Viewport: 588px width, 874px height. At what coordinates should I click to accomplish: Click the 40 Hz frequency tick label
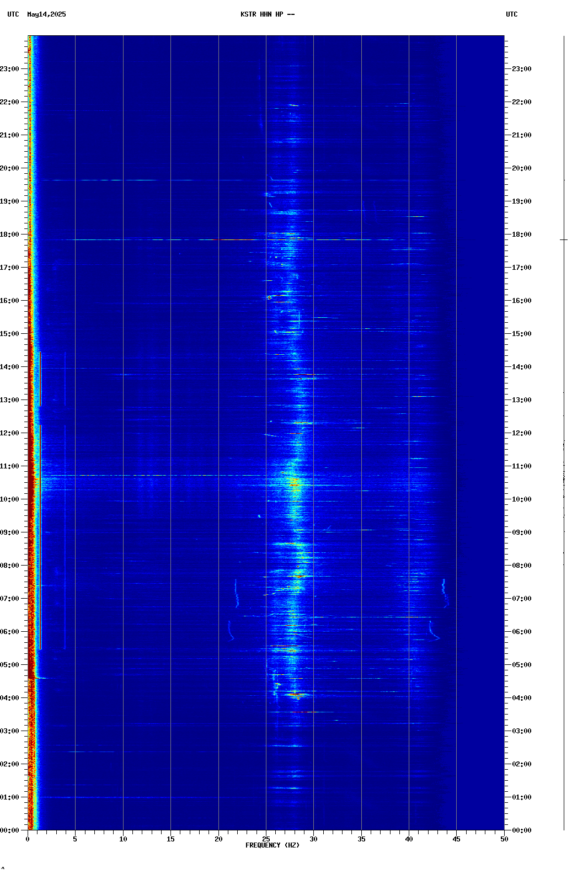409,839
